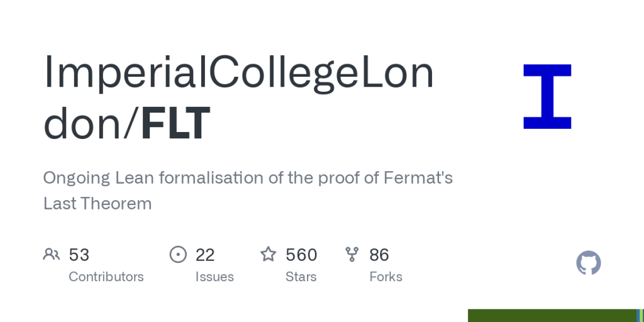Select the Stars label

[301, 277]
